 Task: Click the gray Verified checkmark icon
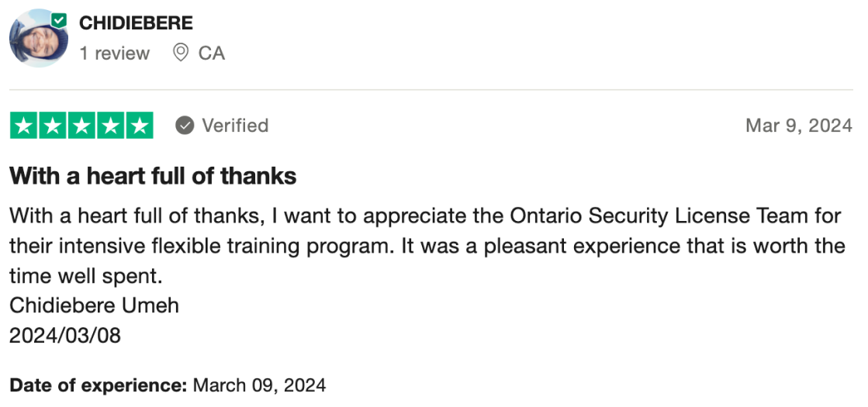(x=185, y=126)
